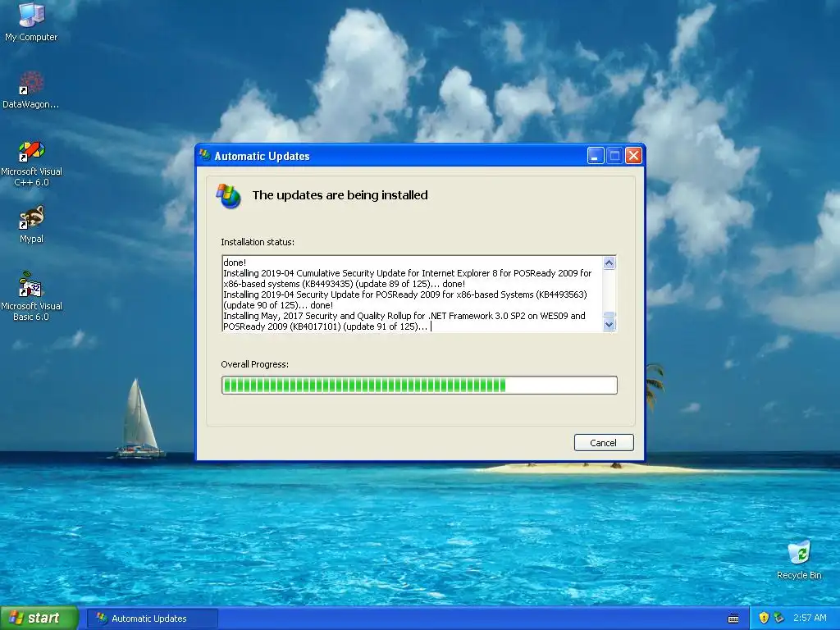840x630 pixels.
Task: Click the KB4493563 security update line
Action: 405,300
